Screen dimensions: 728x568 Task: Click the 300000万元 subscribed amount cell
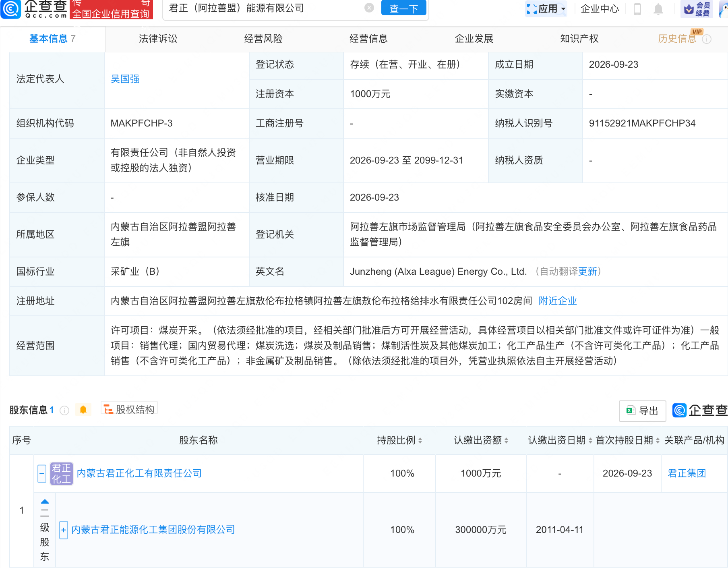point(481,530)
